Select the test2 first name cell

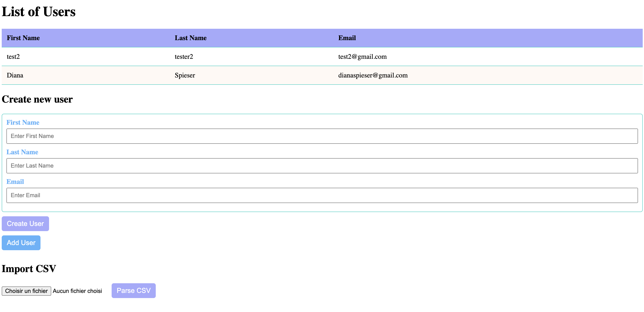(13, 57)
